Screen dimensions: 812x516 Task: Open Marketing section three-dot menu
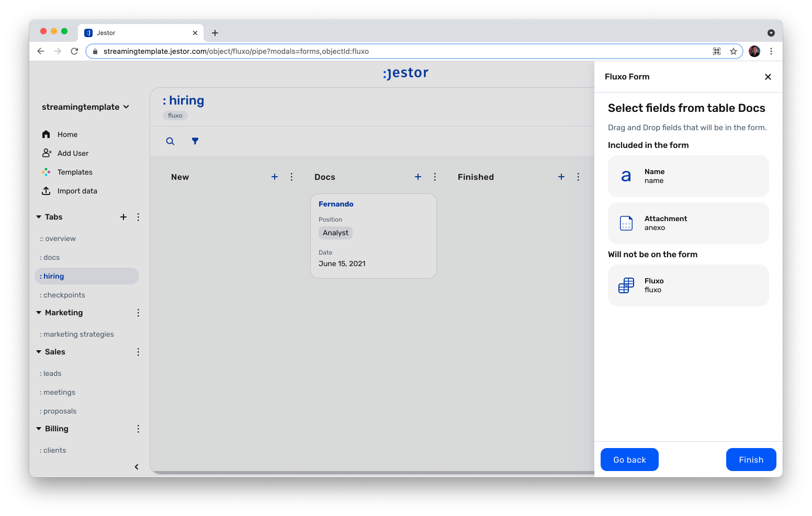[x=138, y=313]
